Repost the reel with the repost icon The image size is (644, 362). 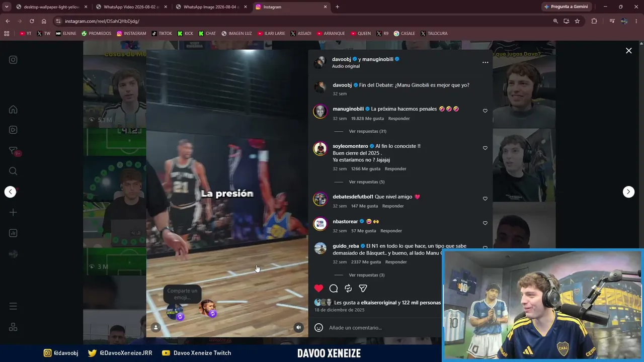click(x=348, y=288)
